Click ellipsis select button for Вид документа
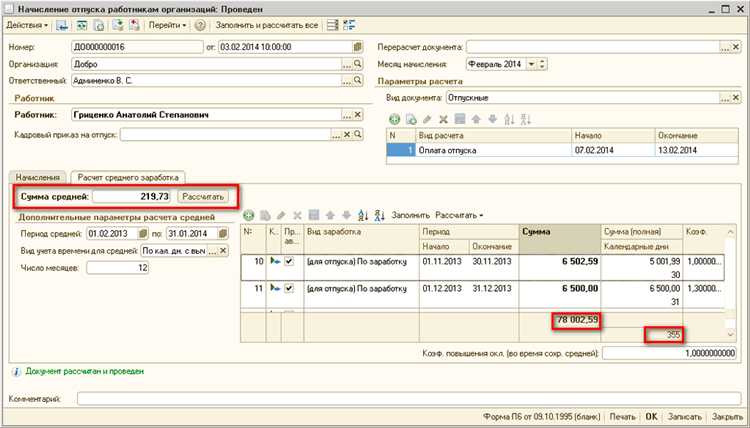750x428 pixels. coord(722,98)
